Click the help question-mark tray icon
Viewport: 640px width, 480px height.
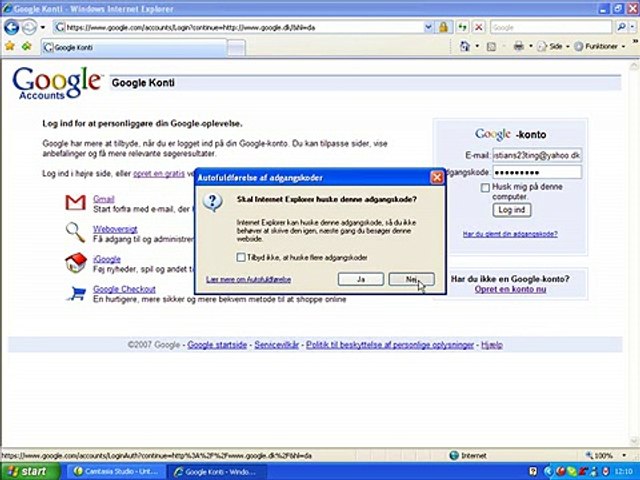(533, 471)
